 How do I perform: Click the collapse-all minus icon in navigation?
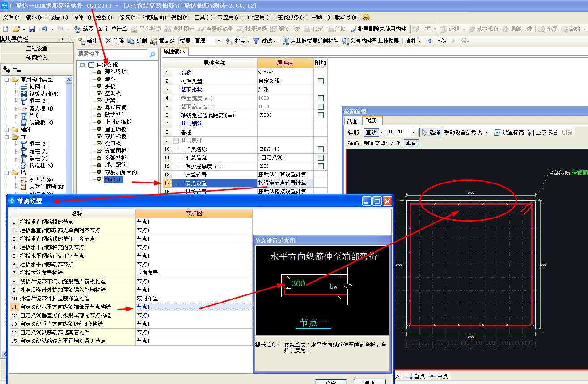pyautogui.click(x=17, y=69)
